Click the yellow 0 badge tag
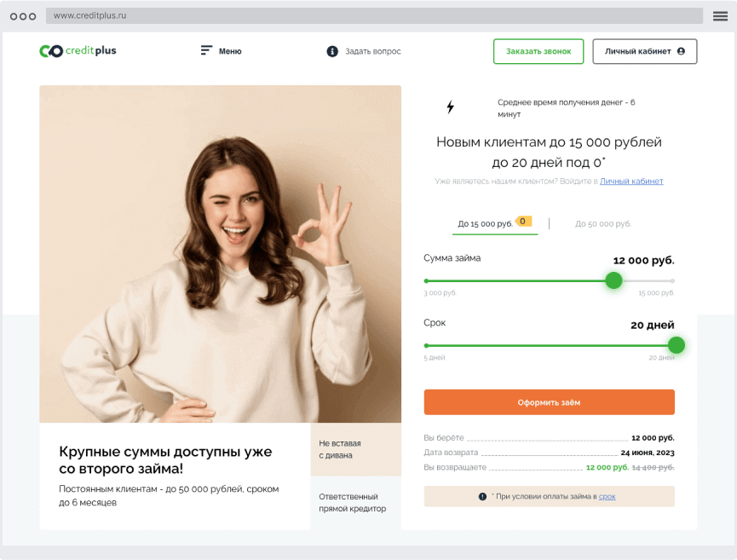Image resolution: width=737 pixels, height=560 pixels. click(x=523, y=221)
